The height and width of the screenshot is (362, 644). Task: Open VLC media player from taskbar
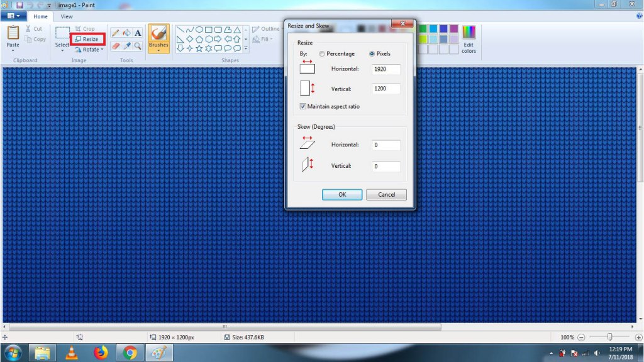pos(72,353)
